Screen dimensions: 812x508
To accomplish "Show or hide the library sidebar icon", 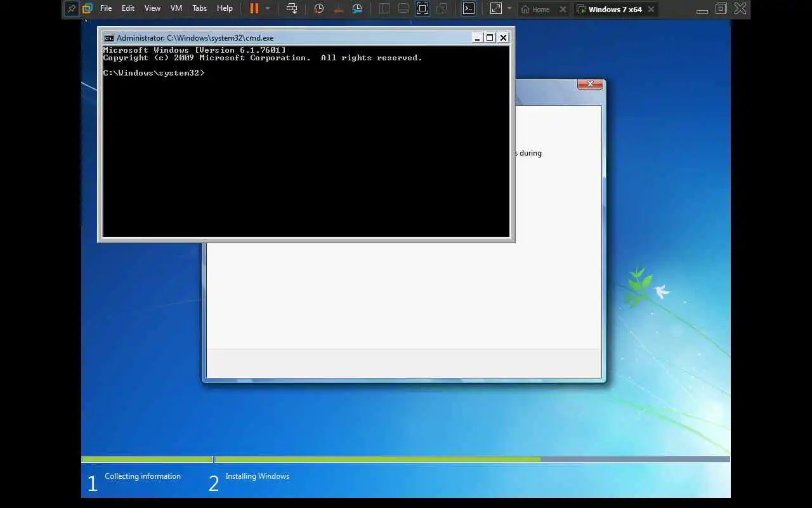I will tap(384, 9).
